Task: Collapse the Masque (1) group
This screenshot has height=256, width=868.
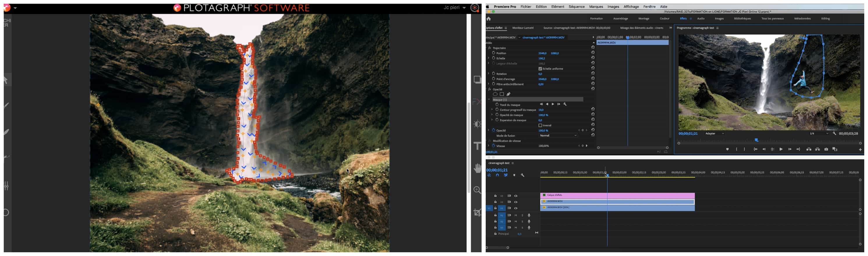Action: [489, 99]
